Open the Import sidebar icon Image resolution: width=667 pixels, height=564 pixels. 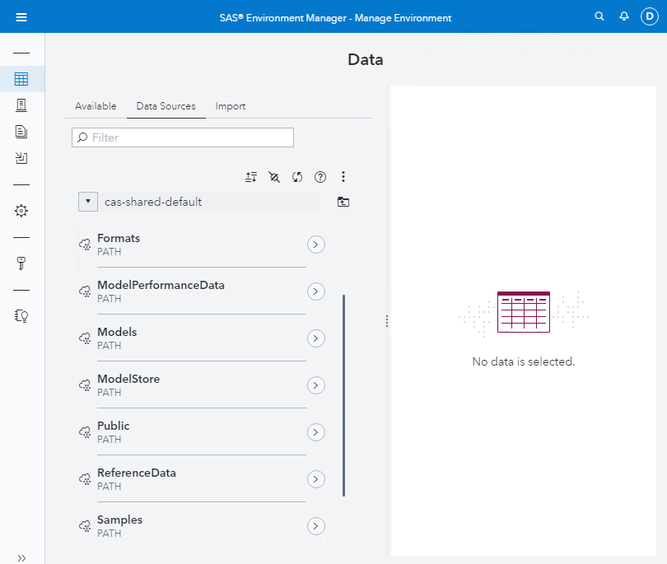[21, 158]
